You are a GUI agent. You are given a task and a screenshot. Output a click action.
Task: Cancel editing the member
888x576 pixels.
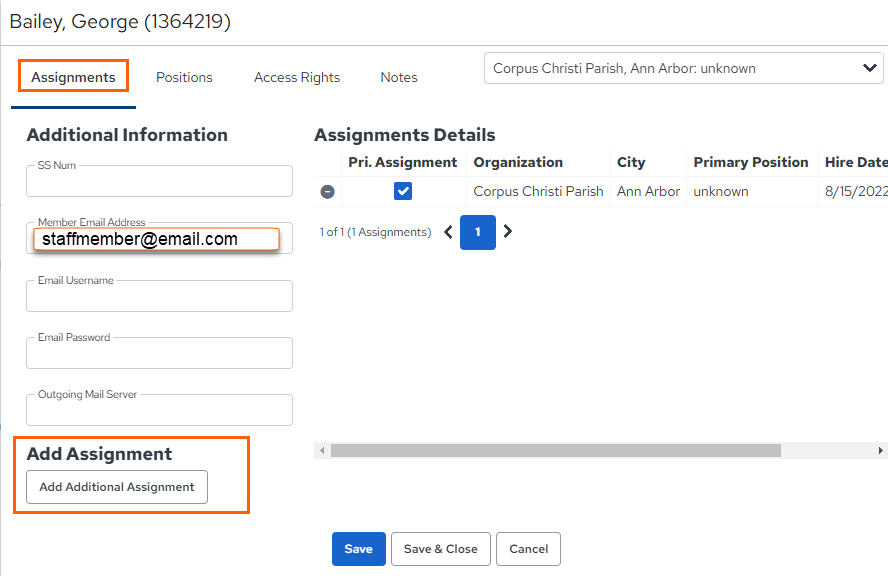(x=528, y=549)
